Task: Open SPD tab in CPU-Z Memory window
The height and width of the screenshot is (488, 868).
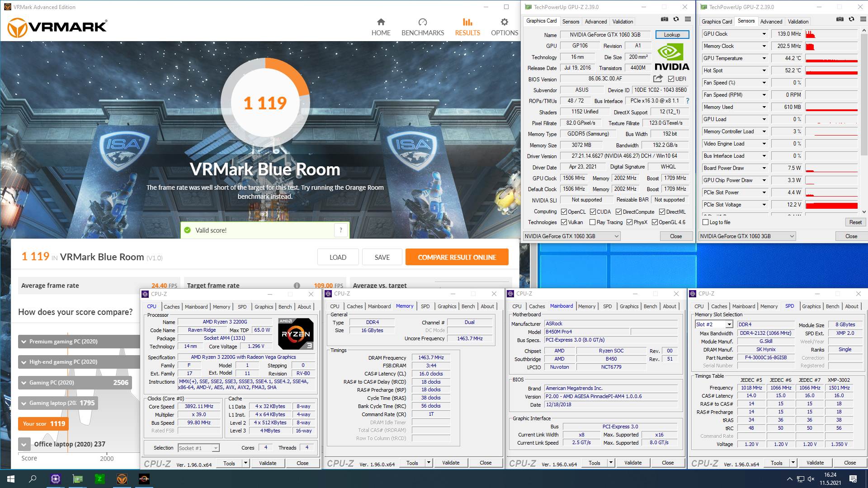Action: [425, 306]
